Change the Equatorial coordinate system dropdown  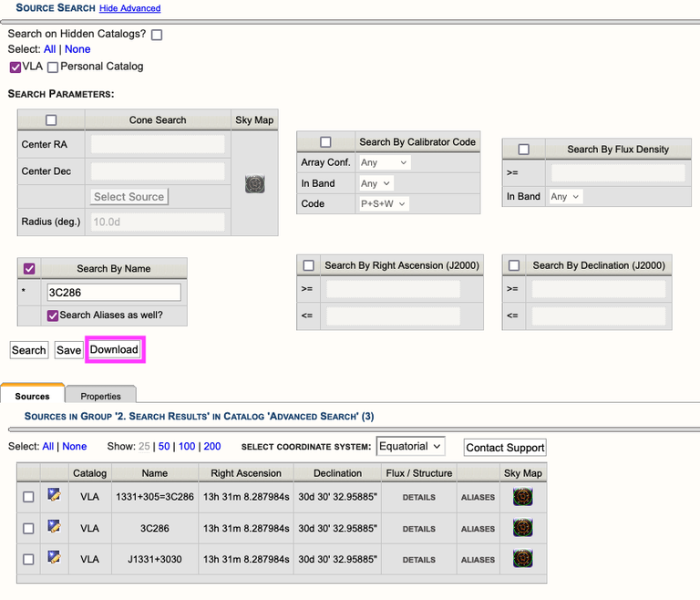[410, 447]
